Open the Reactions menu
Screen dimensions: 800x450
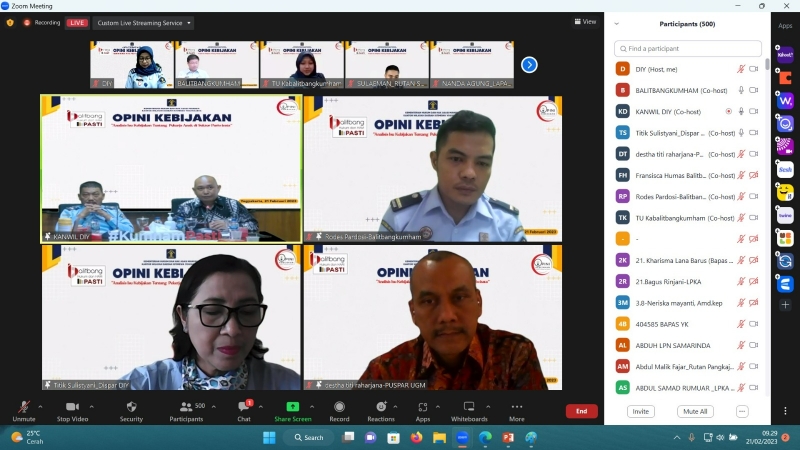(x=380, y=410)
